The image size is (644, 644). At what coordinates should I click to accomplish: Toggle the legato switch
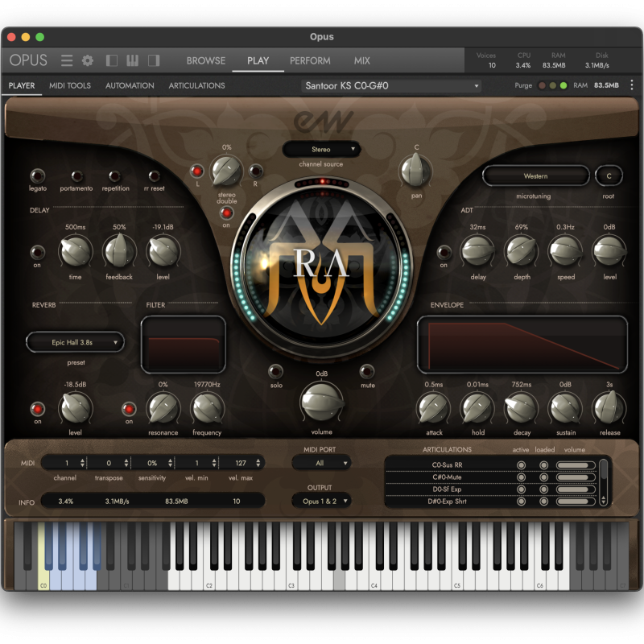[x=37, y=176]
